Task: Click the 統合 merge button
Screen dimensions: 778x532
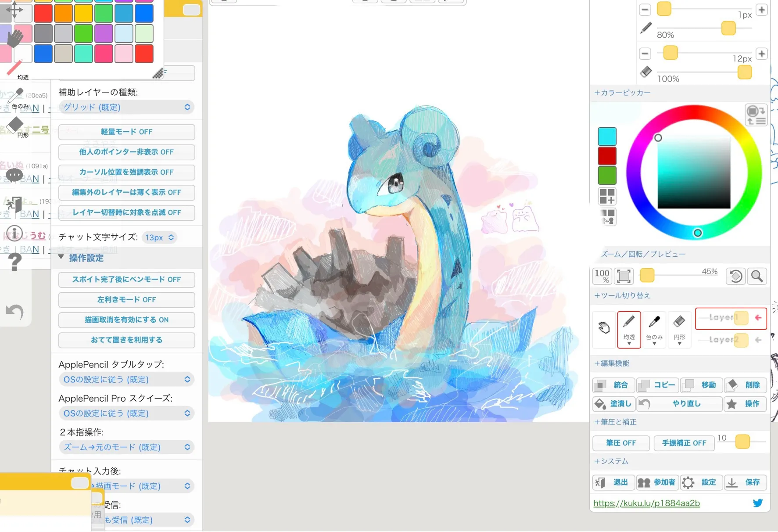Action: (x=613, y=385)
